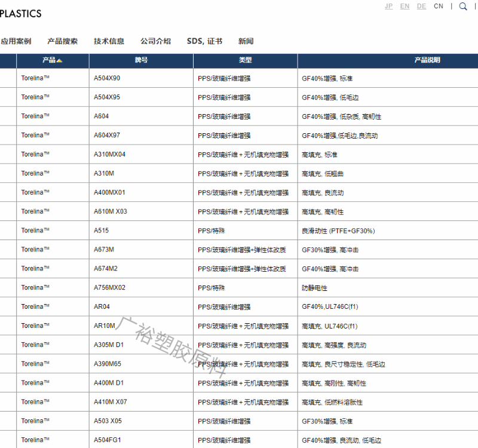
Task: Select grade A756MX02
Action: click(109, 287)
